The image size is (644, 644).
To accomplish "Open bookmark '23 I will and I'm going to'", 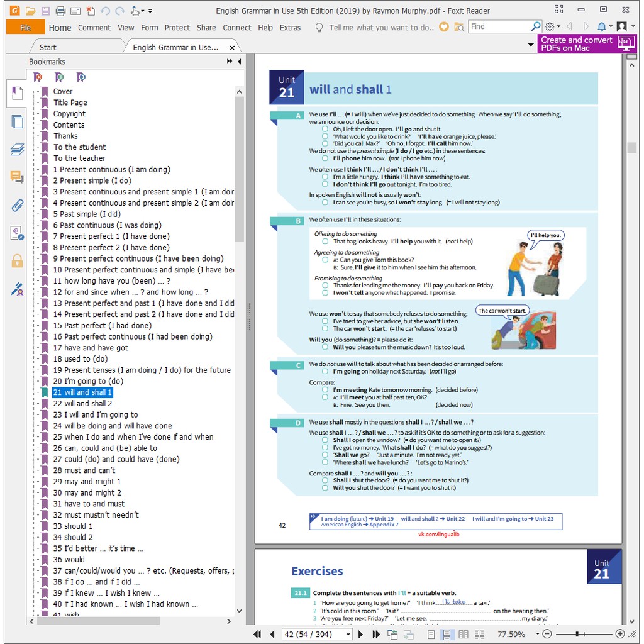I will (x=96, y=414).
